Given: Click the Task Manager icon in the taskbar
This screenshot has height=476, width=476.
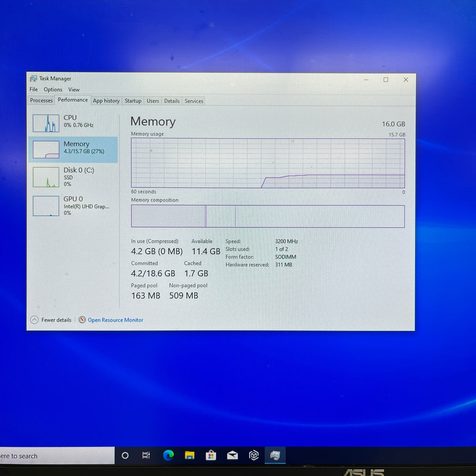Looking at the screenshot, I should coord(275,455).
